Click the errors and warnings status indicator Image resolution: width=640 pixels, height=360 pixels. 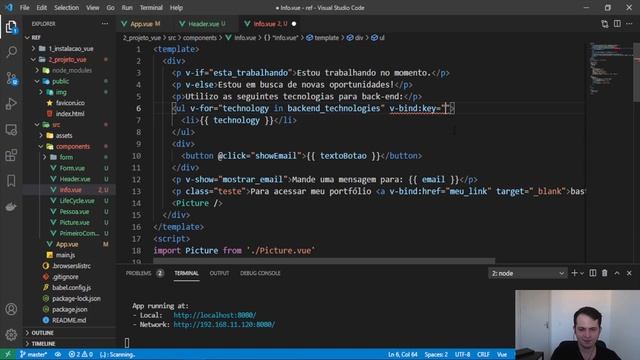point(80,354)
